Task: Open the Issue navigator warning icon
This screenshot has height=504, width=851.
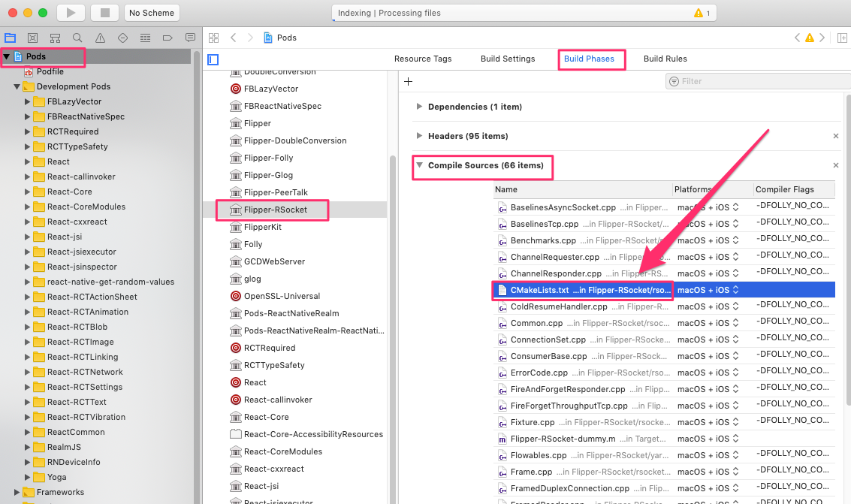Action: 100,38
